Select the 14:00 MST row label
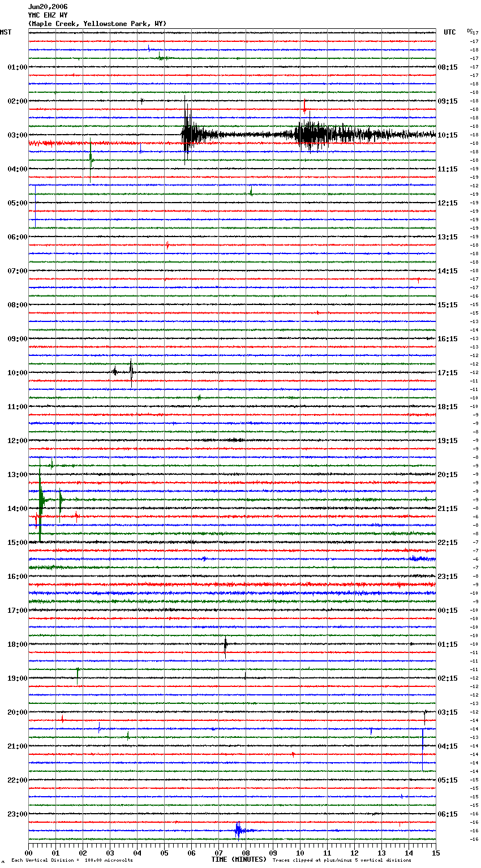481x868 pixels. click(x=18, y=509)
